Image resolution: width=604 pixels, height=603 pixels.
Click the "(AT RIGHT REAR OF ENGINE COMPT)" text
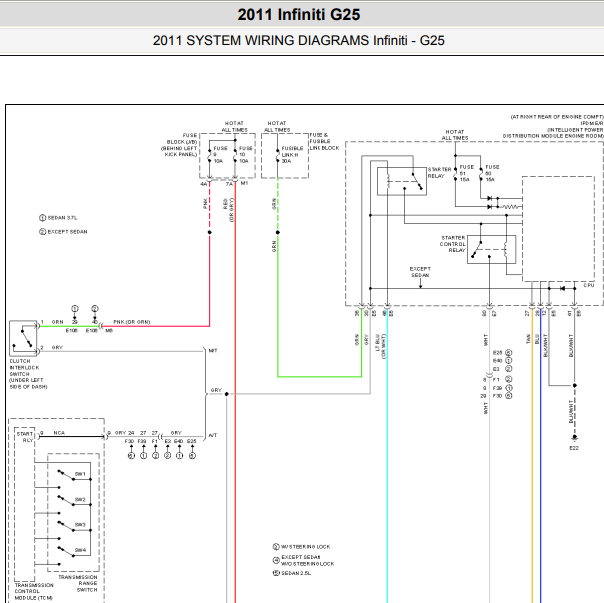coord(557,117)
